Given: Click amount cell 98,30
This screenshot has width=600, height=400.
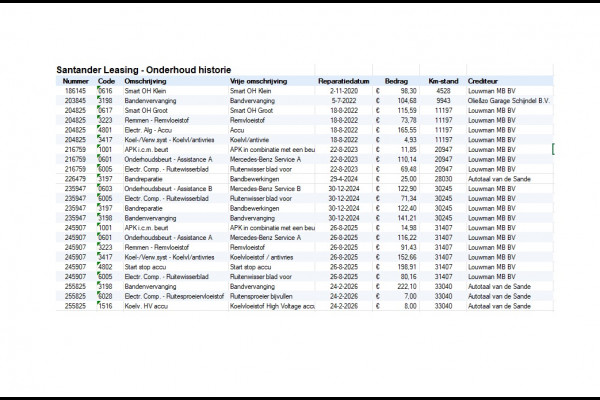Looking at the screenshot, I should [x=408, y=91].
